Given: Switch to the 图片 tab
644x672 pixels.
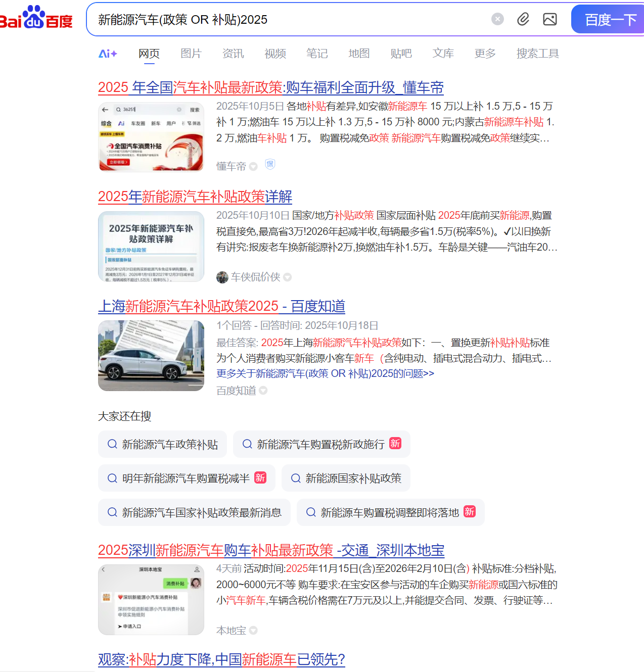Looking at the screenshot, I should [x=191, y=54].
